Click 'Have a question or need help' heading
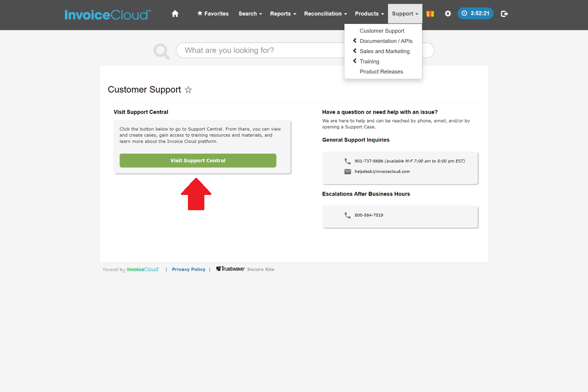Image resolution: width=588 pixels, height=392 pixels. (x=380, y=112)
